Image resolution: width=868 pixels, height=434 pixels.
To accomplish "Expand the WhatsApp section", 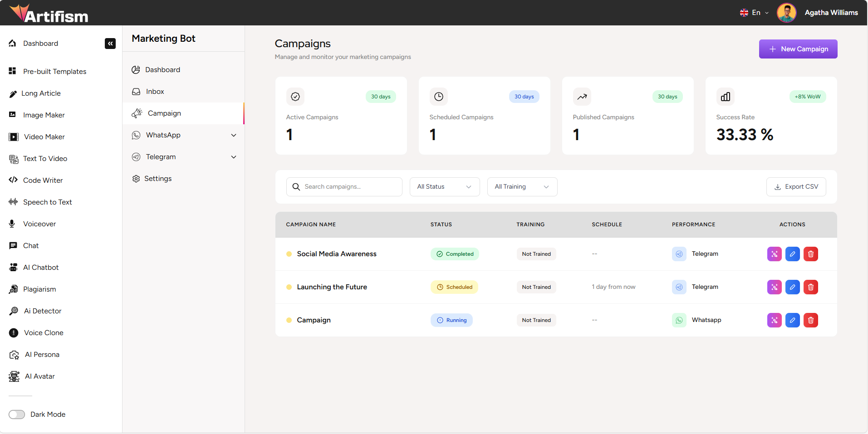I will pos(184,135).
